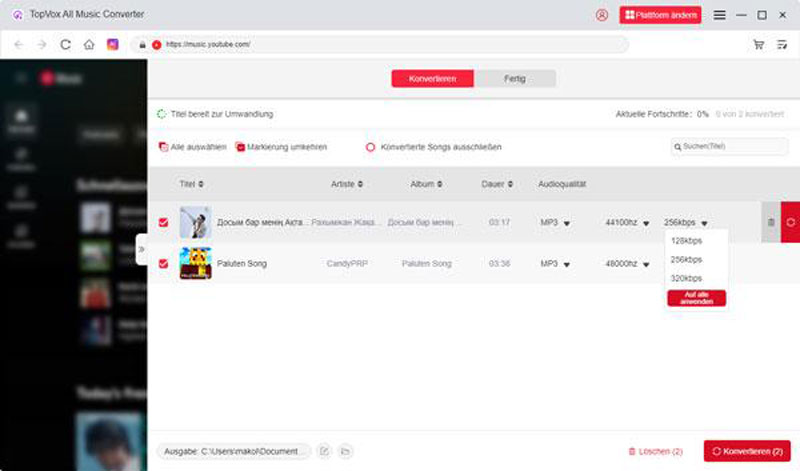Screen dimensions: 800x471
Task: Delete the first song with trash icon
Action: (770, 222)
